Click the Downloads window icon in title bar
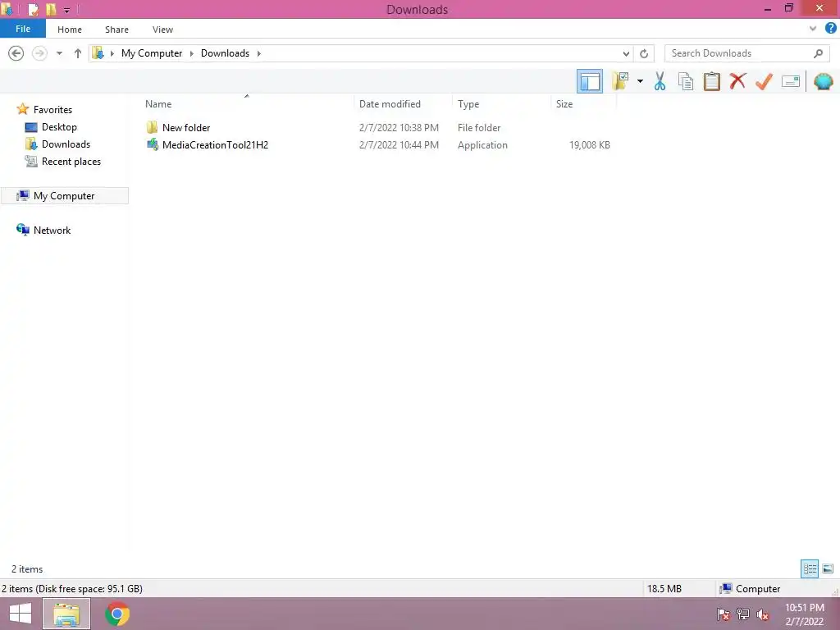 point(7,10)
